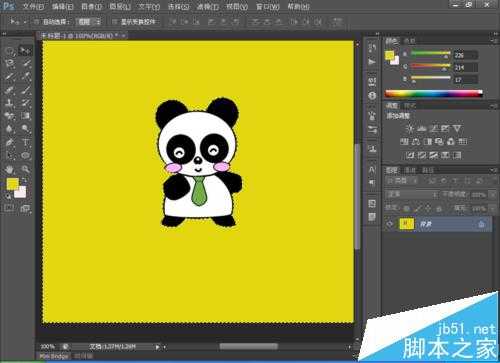Image resolution: width=500 pixels, height=363 pixels.
Task: Select the Hand tool
Action: 9,169
